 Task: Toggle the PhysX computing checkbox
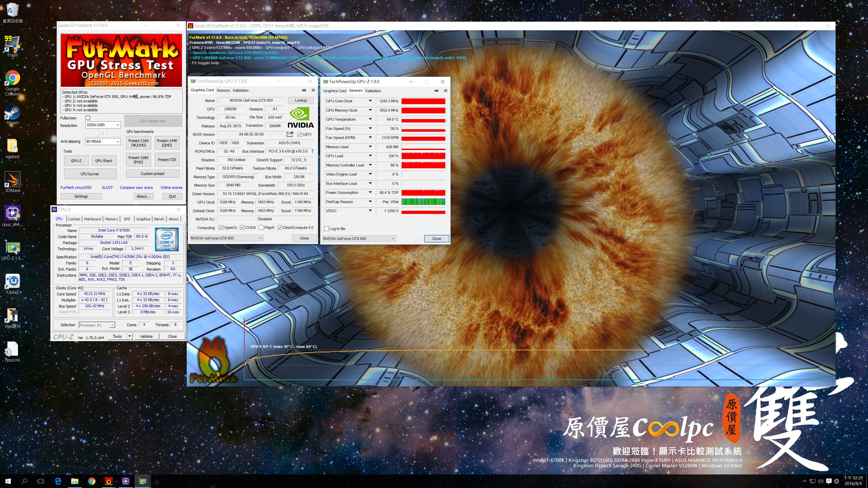[x=261, y=228]
